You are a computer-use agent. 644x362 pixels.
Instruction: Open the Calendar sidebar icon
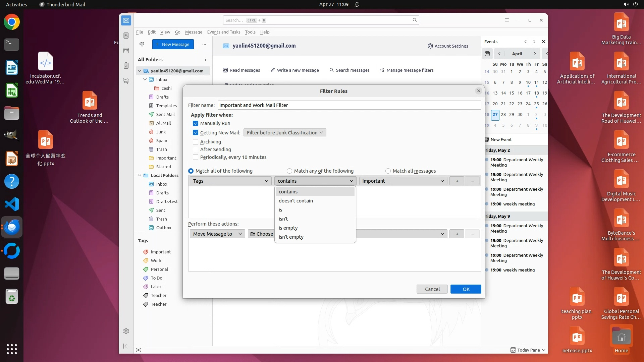[126, 51]
